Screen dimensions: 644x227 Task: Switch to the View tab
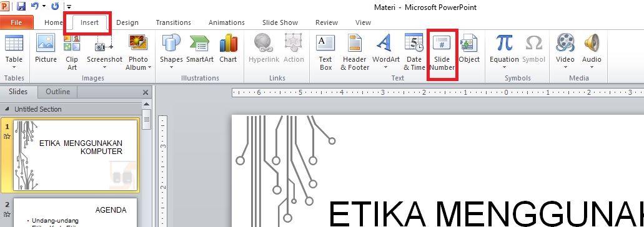coord(363,22)
